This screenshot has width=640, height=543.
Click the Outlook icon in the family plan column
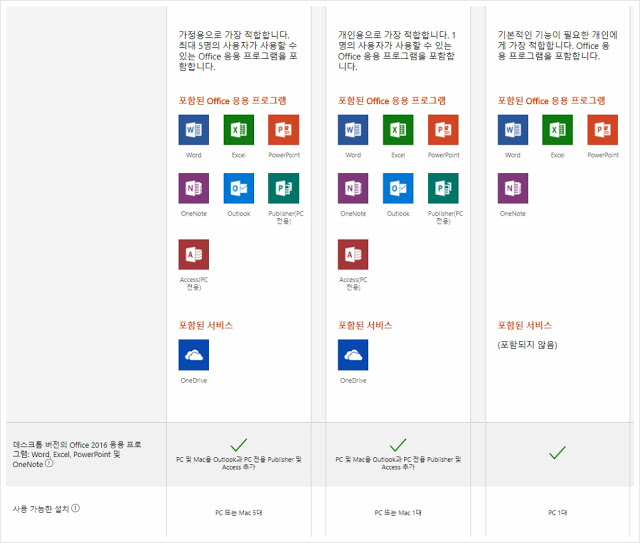[239, 188]
